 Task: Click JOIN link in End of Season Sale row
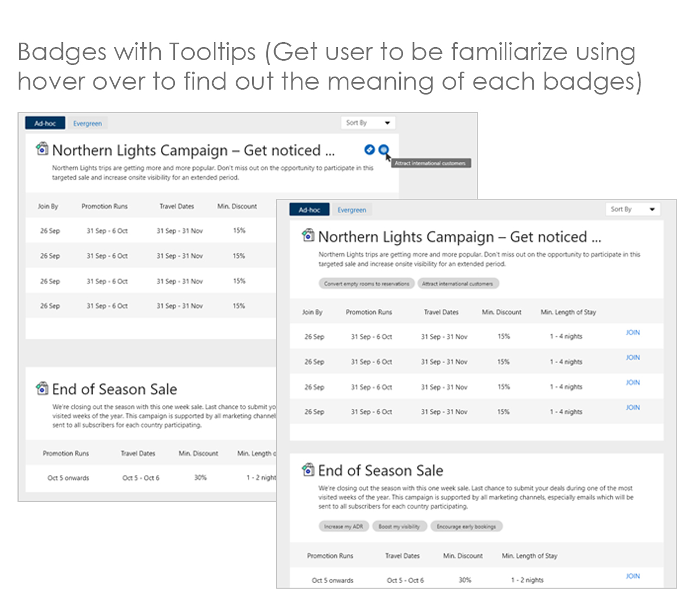[633, 576]
